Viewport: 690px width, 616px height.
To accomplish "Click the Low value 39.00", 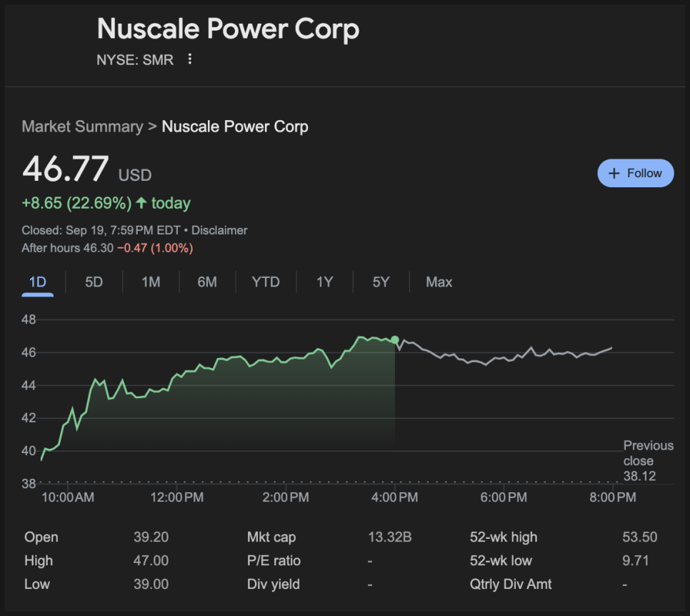I will [151, 584].
